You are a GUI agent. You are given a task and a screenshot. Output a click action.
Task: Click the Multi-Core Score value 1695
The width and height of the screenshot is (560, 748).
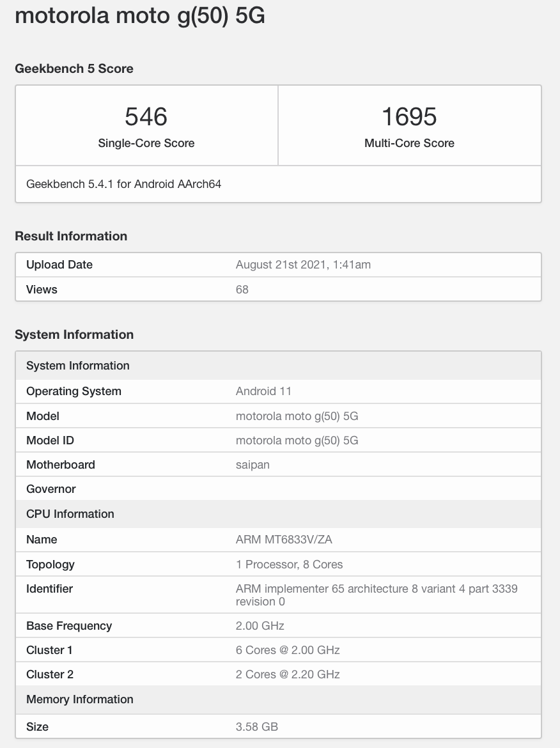point(409,116)
